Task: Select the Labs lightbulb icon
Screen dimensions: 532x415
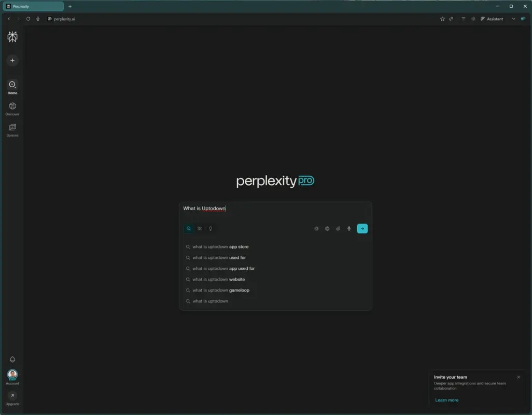Action: pos(211,228)
